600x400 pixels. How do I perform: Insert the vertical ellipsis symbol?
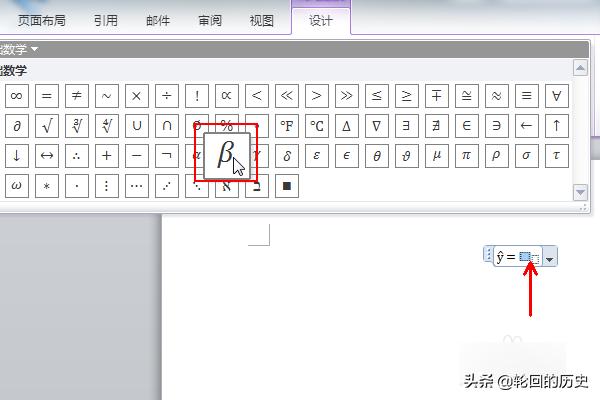point(107,186)
